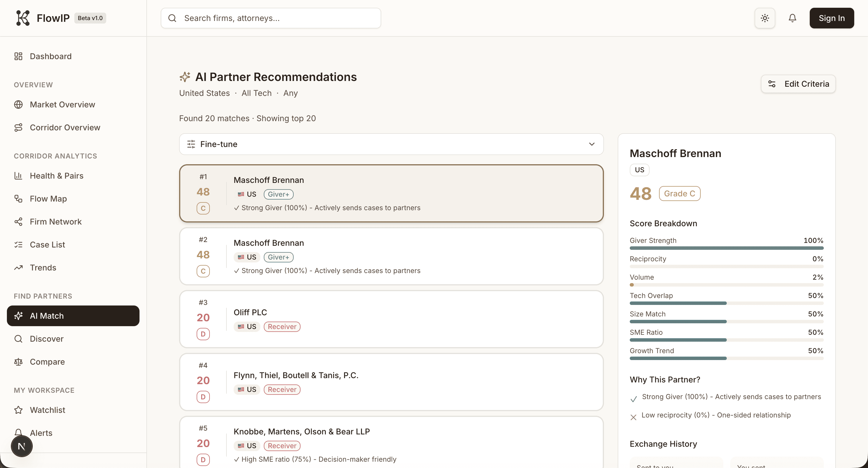The height and width of the screenshot is (468, 868).
Task: Open Dashboard from the sidebar
Action: click(x=51, y=56)
